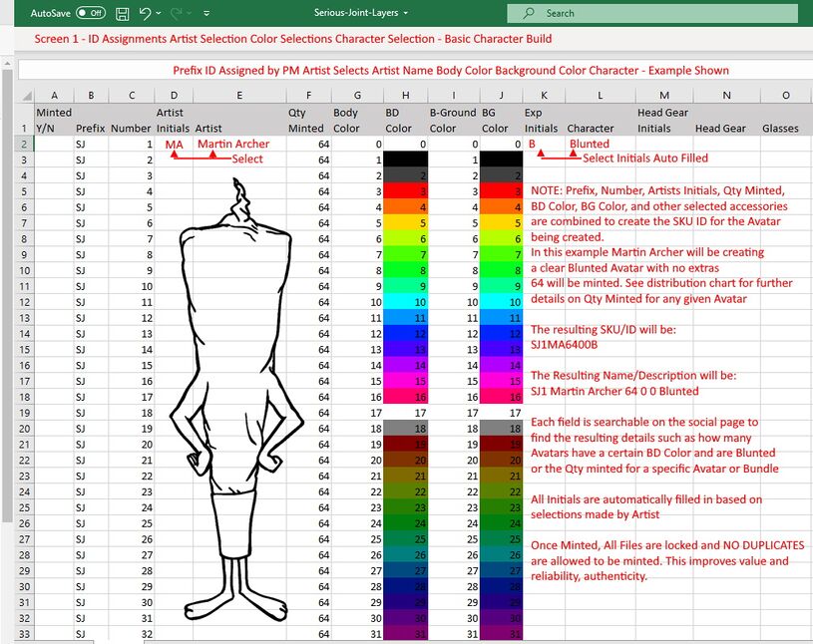Screen dimensions: 813x644
Task: Click the 'Head Gear Initials' header cell
Action: pos(664,120)
